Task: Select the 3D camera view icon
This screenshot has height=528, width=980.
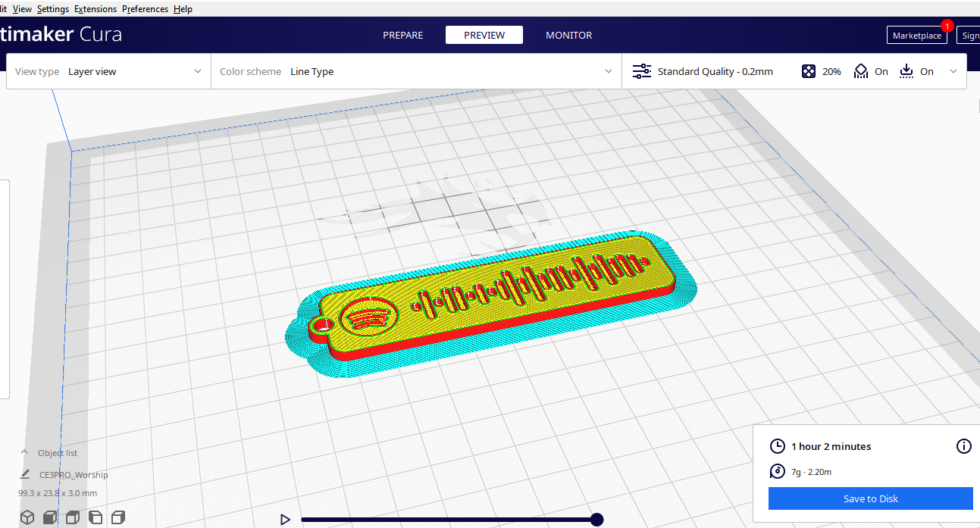Action: [27, 517]
